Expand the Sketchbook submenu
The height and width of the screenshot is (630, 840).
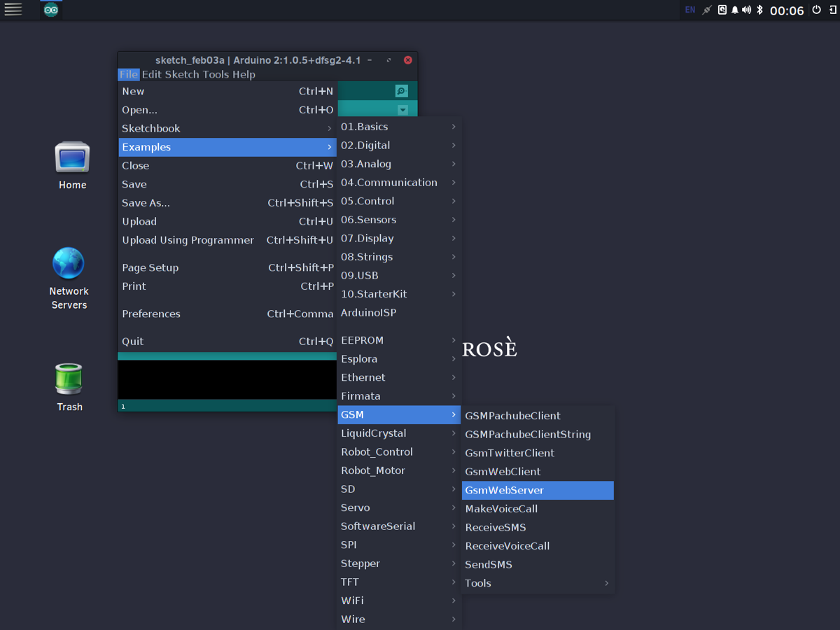pos(227,128)
